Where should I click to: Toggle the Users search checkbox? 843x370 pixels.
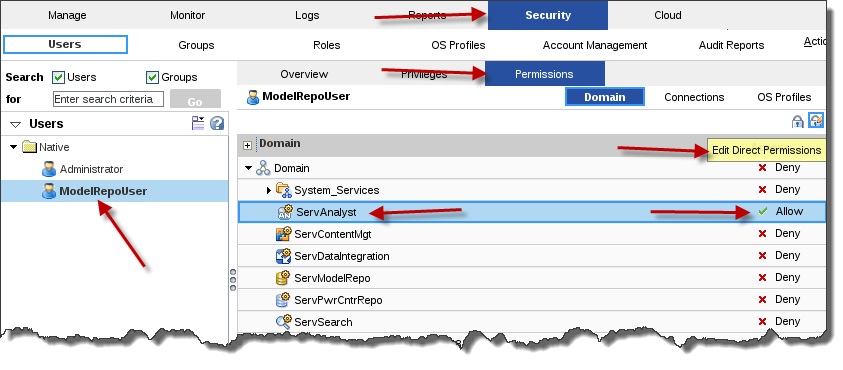point(59,77)
